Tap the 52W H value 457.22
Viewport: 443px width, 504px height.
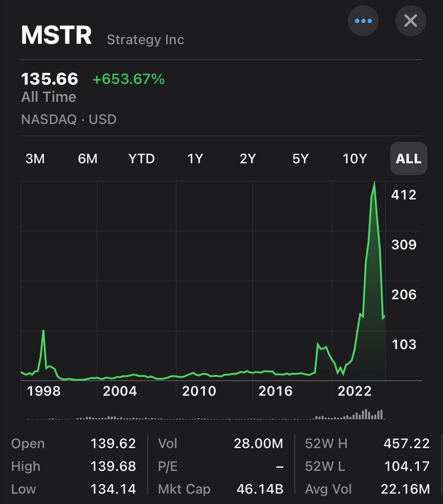(x=407, y=443)
